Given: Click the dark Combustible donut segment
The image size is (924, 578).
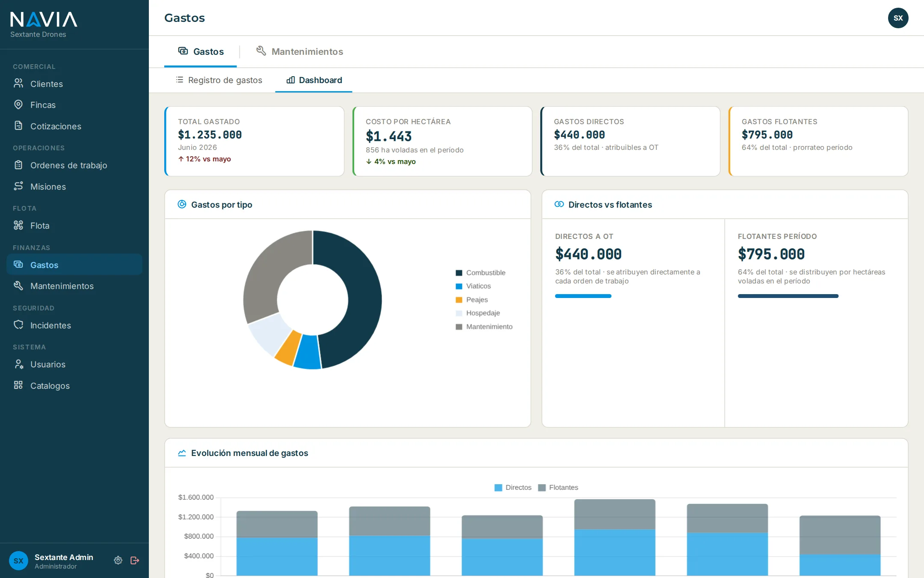Looking at the screenshot, I should tap(364, 295).
